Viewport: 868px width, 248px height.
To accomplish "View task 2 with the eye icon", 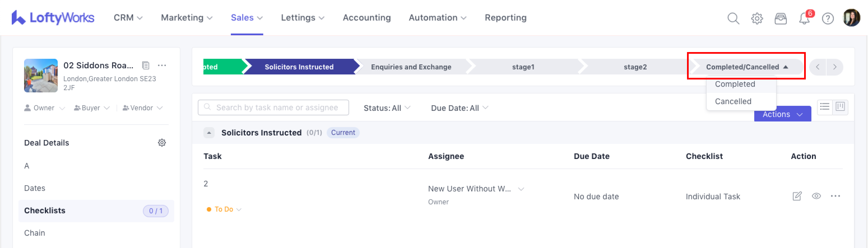I will (816, 196).
